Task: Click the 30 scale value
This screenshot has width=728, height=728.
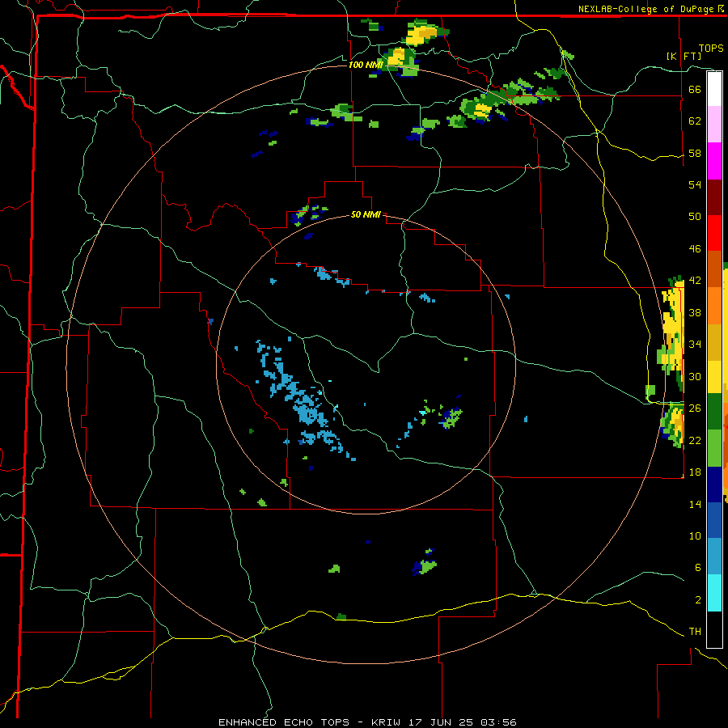Action: click(x=695, y=376)
